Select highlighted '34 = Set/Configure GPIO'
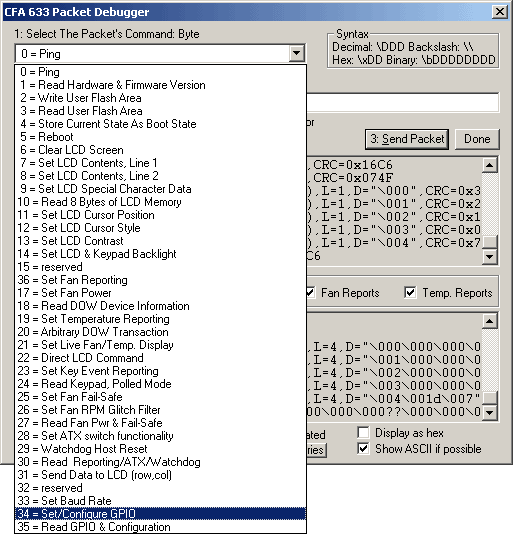Screen dimensions: 513x534 coord(160,514)
